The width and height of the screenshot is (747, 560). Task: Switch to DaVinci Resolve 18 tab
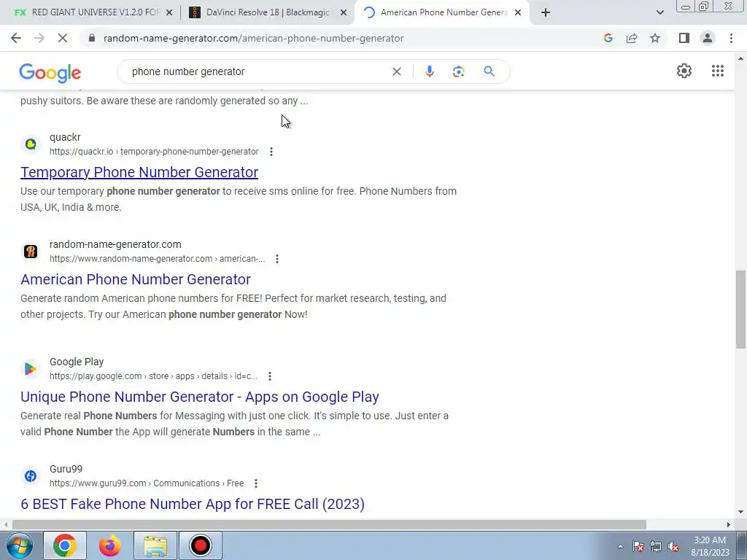tap(268, 12)
